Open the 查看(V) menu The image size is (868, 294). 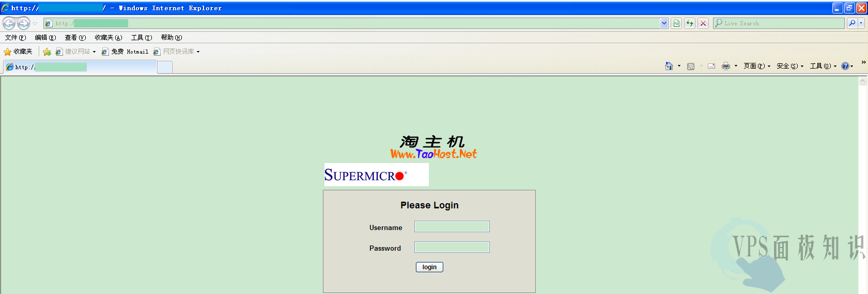pyautogui.click(x=75, y=38)
